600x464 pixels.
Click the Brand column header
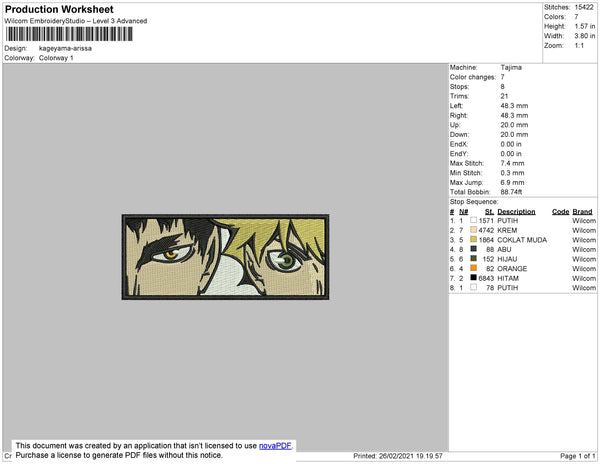coord(582,212)
